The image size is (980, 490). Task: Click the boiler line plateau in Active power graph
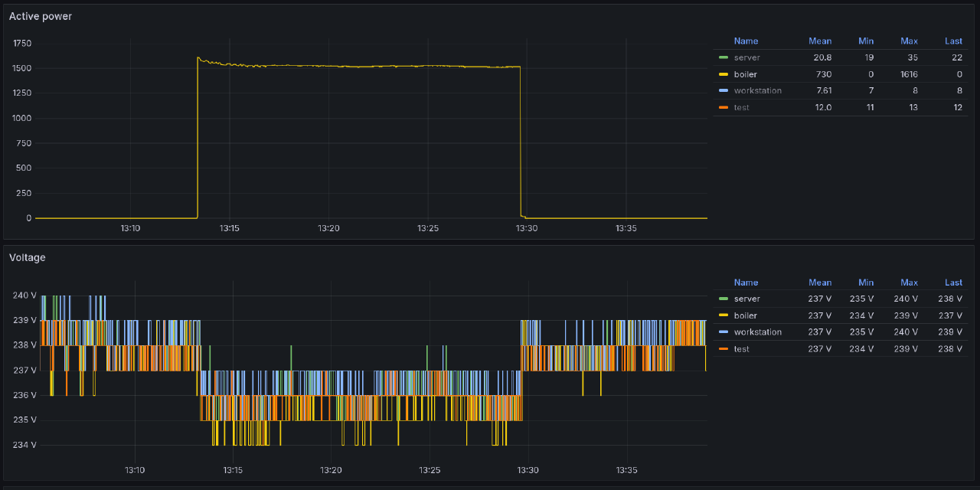pos(360,67)
